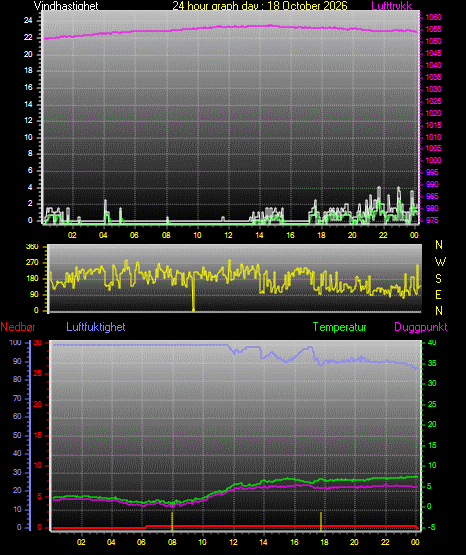
Task: Click the E compass direction label
Action: click(x=438, y=294)
